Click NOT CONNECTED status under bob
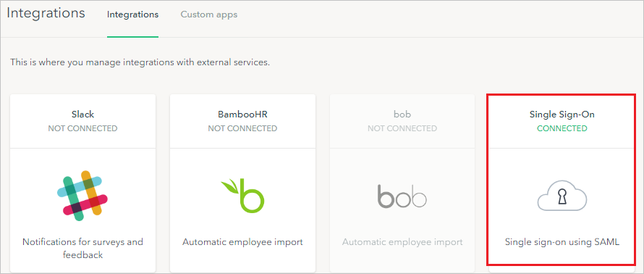 (x=402, y=128)
